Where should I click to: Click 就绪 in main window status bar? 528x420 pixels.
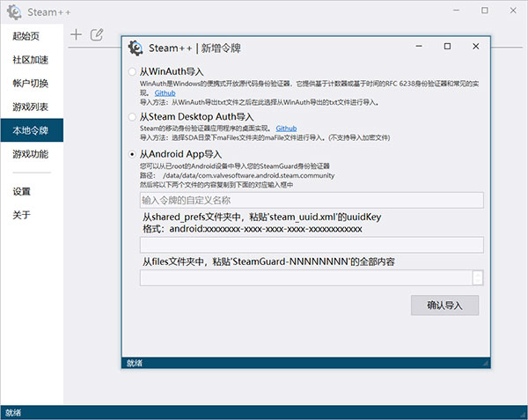tap(13, 413)
